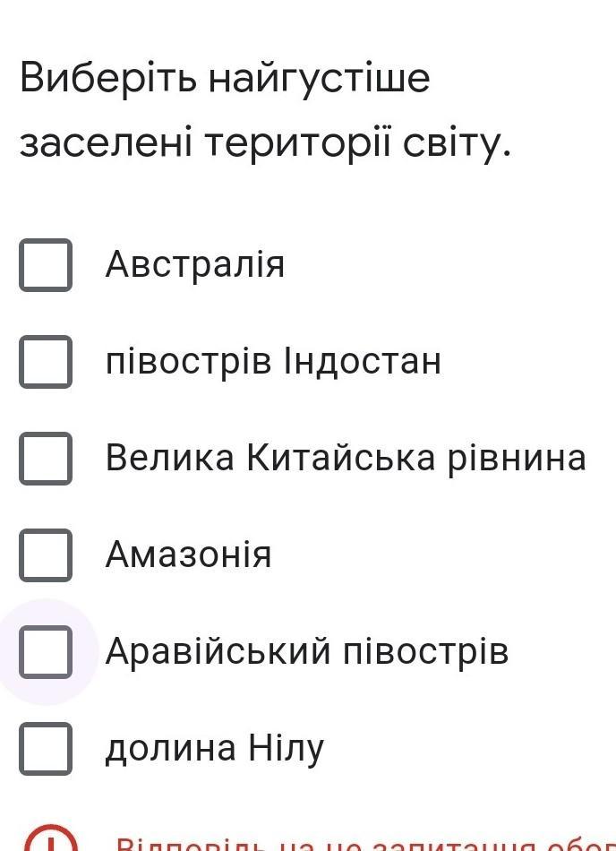This screenshot has width=616, height=851.
Task: Click the Велика Китайська рівнина label
Action: coord(346,459)
